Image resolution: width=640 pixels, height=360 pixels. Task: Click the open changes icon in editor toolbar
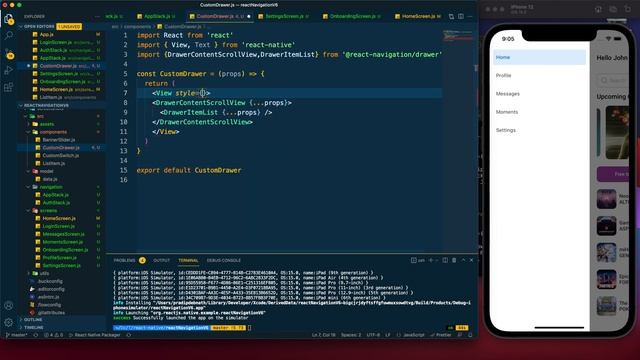pos(451,16)
